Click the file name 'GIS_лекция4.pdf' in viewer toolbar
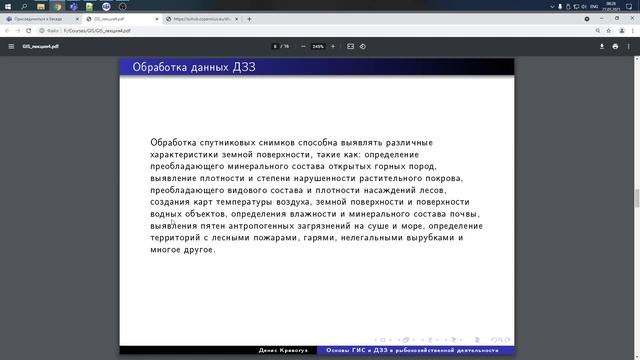The width and height of the screenshot is (640, 360). [41, 47]
